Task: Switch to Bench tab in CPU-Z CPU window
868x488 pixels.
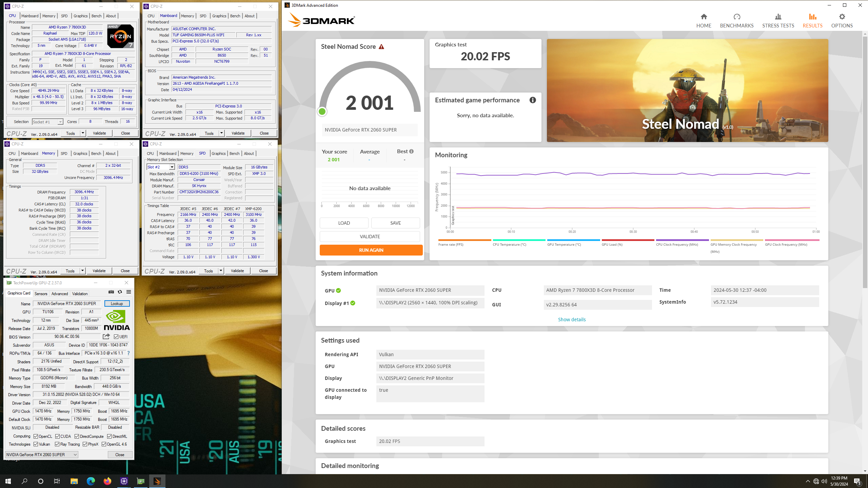Action: click(x=96, y=16)
